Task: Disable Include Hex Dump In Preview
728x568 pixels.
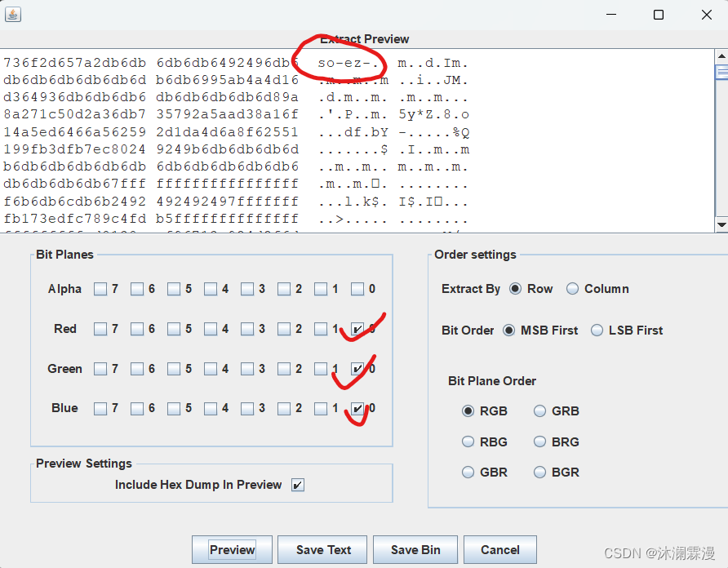Action: click(x=298, y=486)
